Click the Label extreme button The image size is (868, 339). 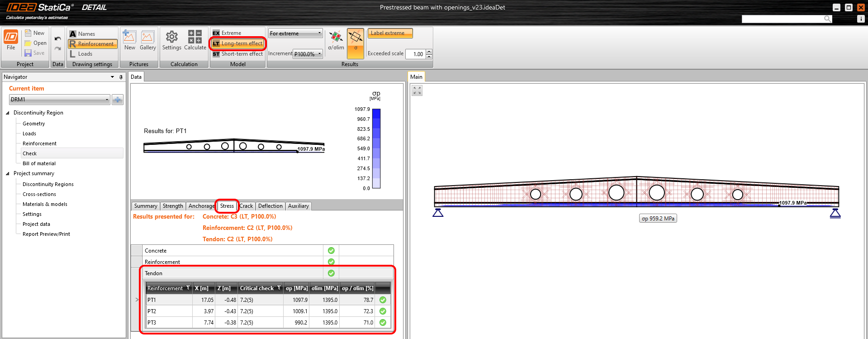click(390, 33)
